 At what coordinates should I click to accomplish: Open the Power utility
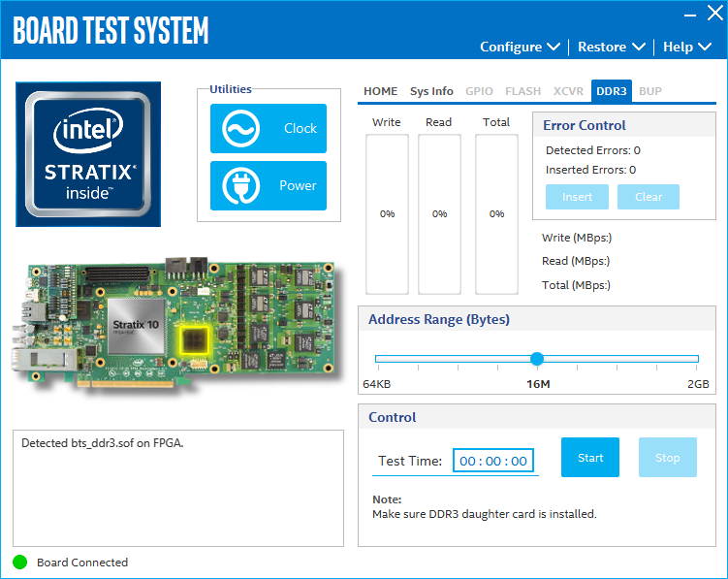tap(269, 185)
